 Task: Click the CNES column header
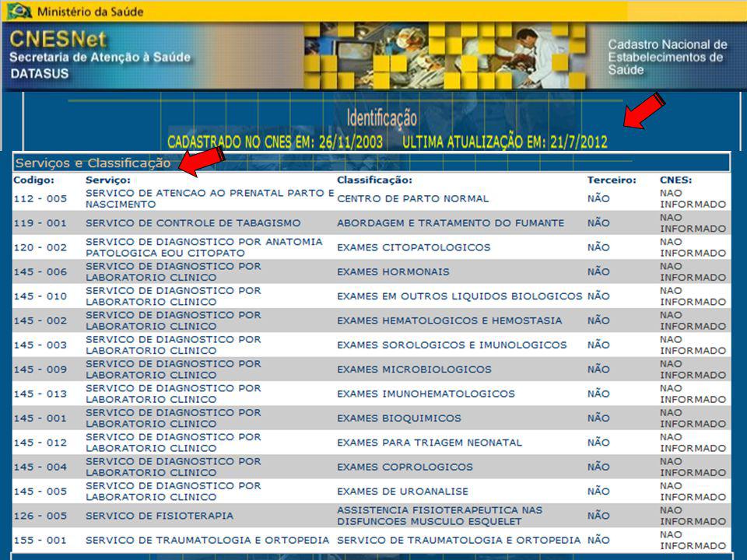pyautogui.click(x=675, y=180)
